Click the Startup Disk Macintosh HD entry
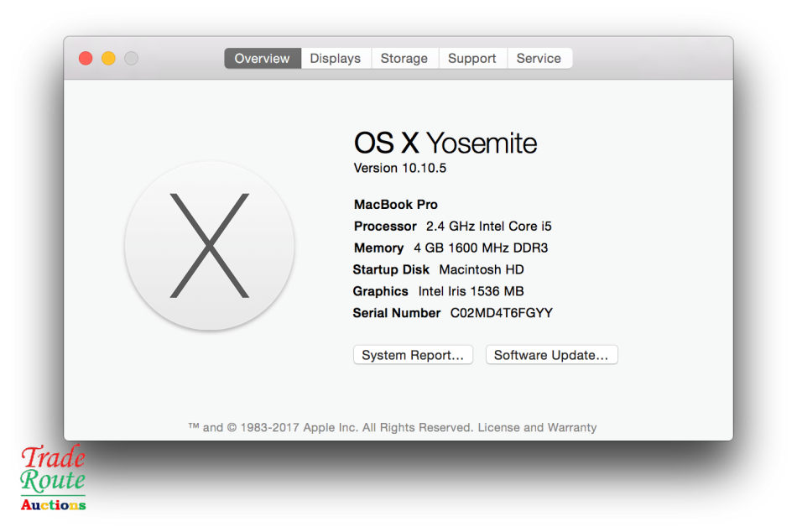The width and height of the screenshot is (797, 532). pos(437,269)
